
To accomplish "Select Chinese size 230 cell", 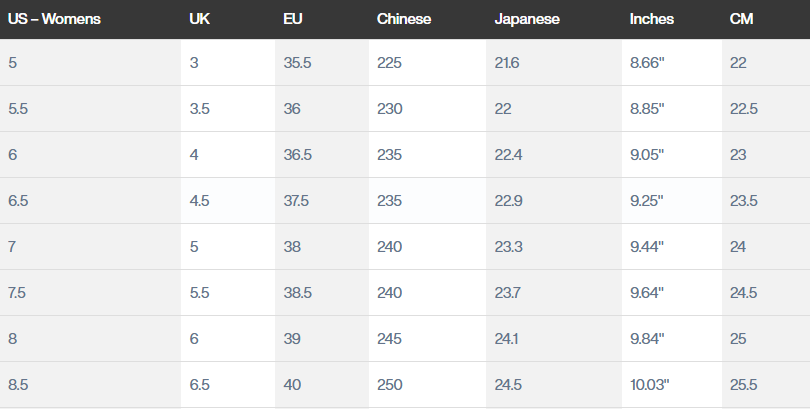I will coord(389,109).
